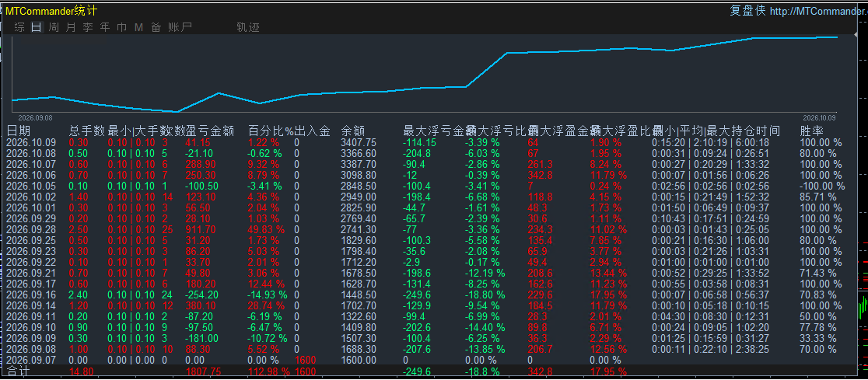Select the 日 daily statistics tab
Screen dimensions: 868x380
[37, 27]
